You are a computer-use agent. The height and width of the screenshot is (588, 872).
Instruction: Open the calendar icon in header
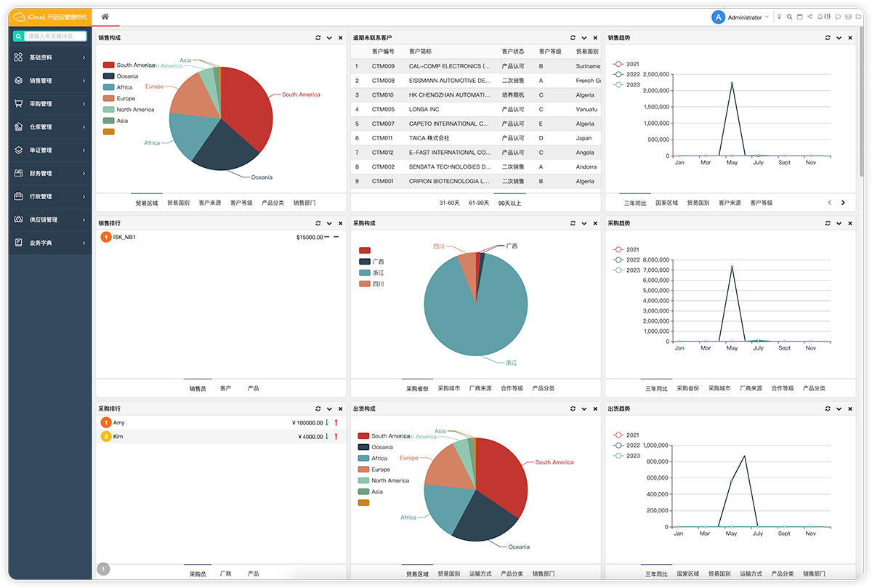point(799,17)
